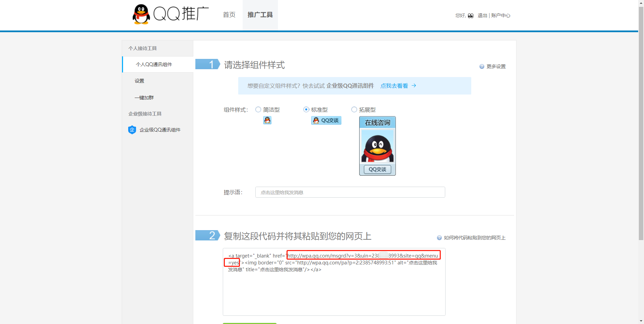Click the 在线咨询 penguin preview card
Image resolution: width=644 pixels, height=324 pixels.
[x=377, y=146]
